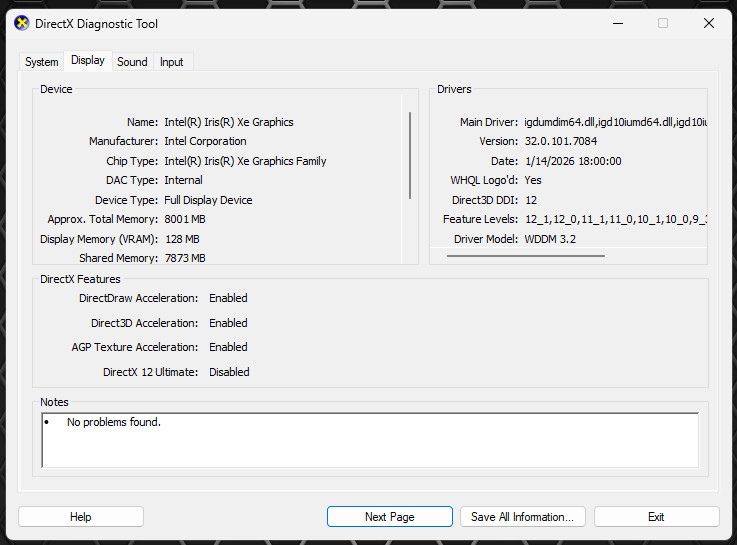Click Save All Information button

(x=523, y=517)
